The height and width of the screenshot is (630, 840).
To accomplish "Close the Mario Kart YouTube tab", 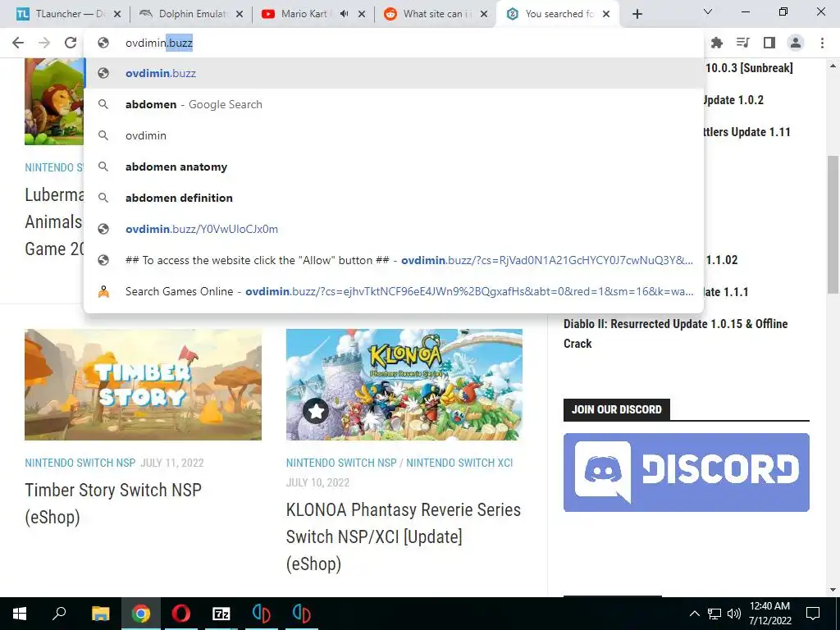I will coord(362,14).
